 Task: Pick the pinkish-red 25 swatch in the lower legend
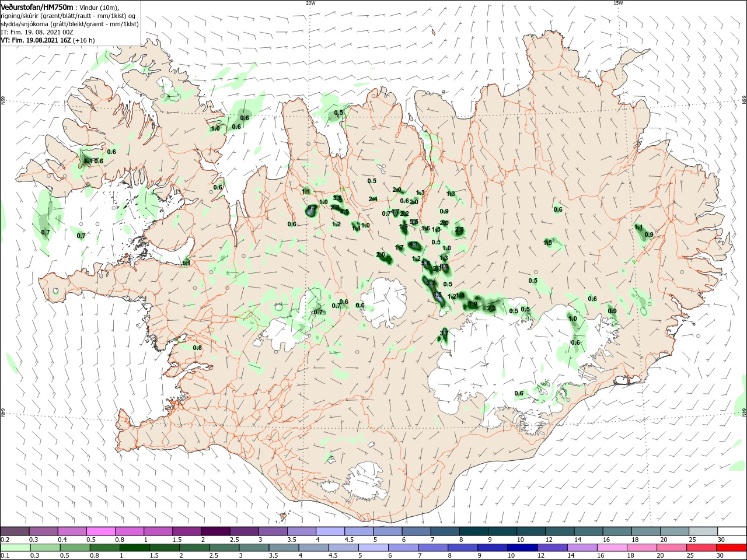[x=701, y=547]
